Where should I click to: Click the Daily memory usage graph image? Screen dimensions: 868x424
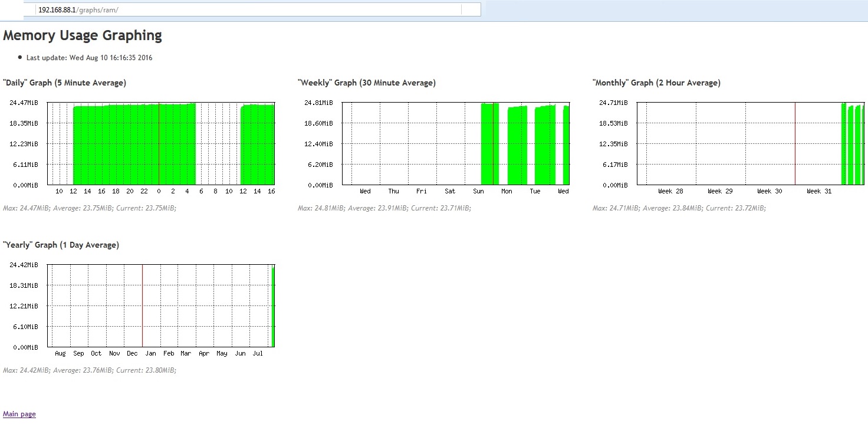140,147
